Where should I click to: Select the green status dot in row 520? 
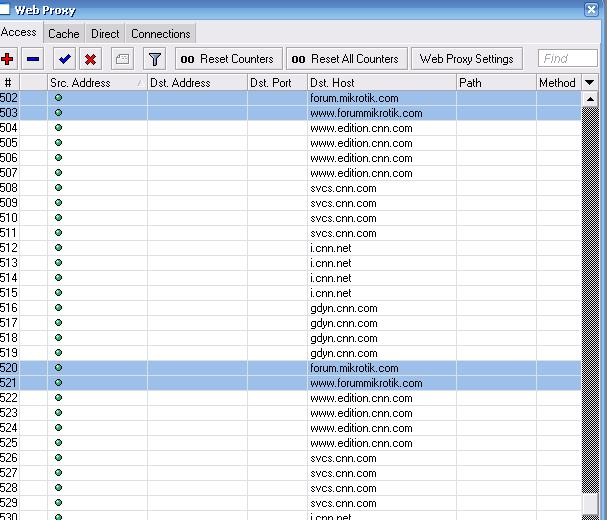coord(58,367)
